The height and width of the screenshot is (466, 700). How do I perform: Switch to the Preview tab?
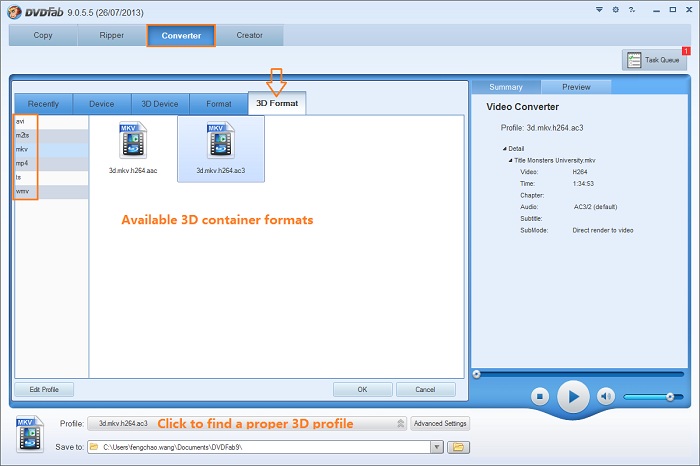point(576,87)
